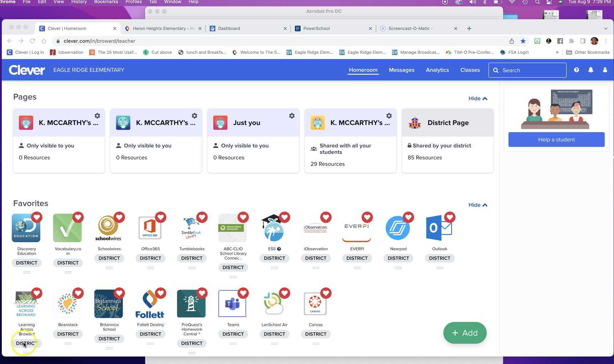614x364 pixels.
Task: Launch the Nearpod app icon
Action: 398,228
